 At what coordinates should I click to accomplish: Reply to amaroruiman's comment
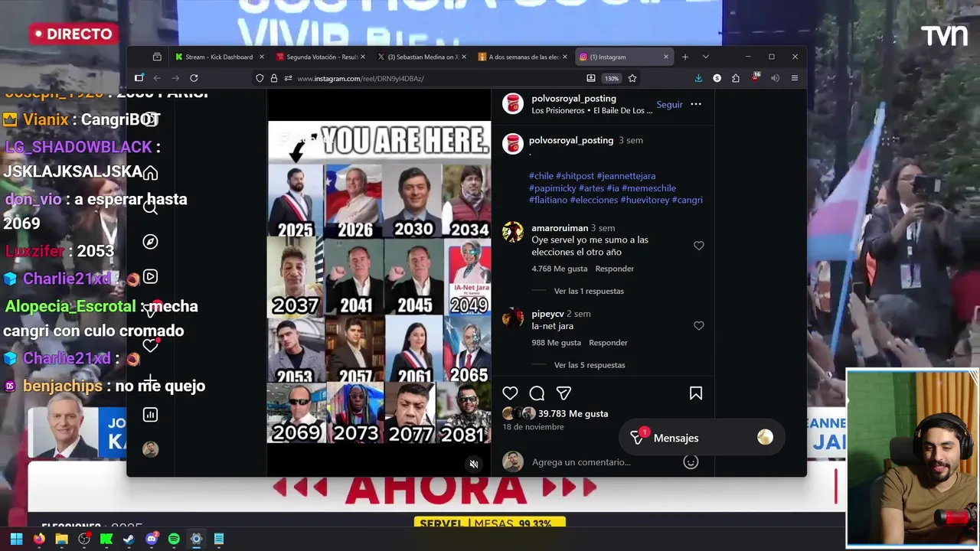[x=615, y=269]
